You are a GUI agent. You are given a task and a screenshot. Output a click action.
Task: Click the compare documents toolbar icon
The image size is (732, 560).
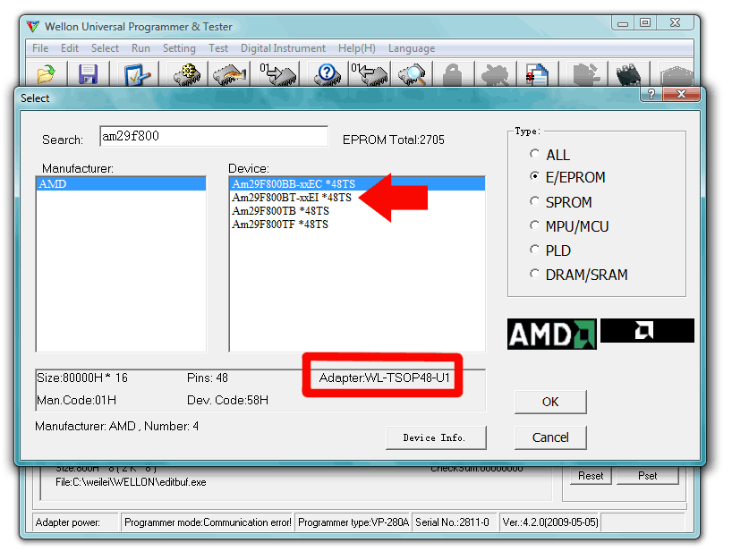pos(537,74)
